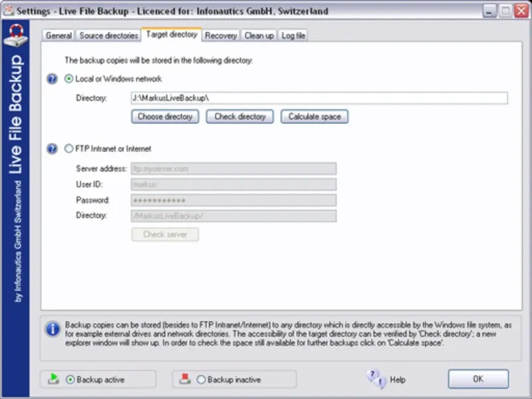Click the FTP Directory field
532x399 pixels.
tap(234, 215)
